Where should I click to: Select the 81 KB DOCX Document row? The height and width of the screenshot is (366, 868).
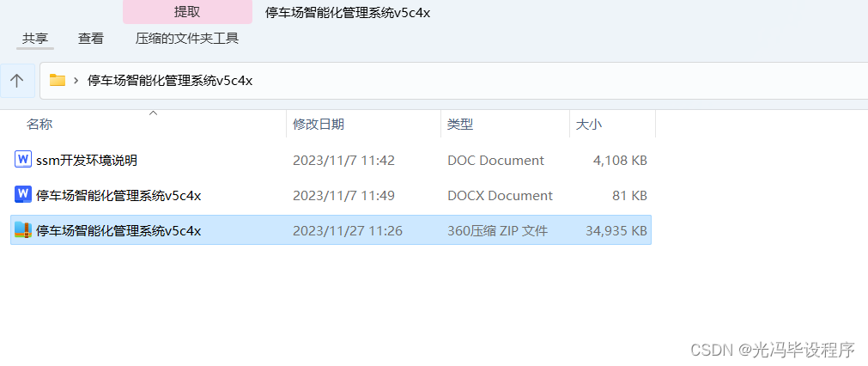coord(331,196)
